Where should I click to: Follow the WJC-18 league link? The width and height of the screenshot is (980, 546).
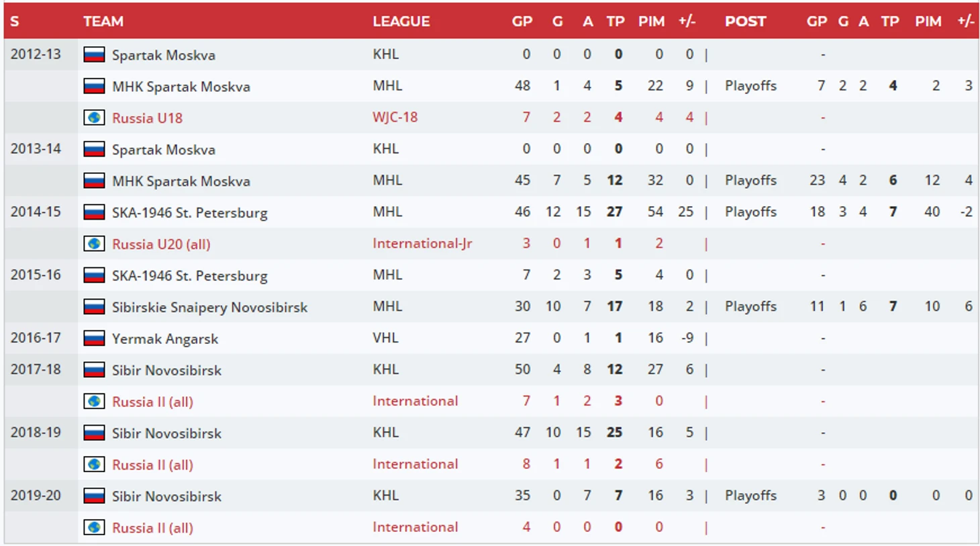pos(395,118)
